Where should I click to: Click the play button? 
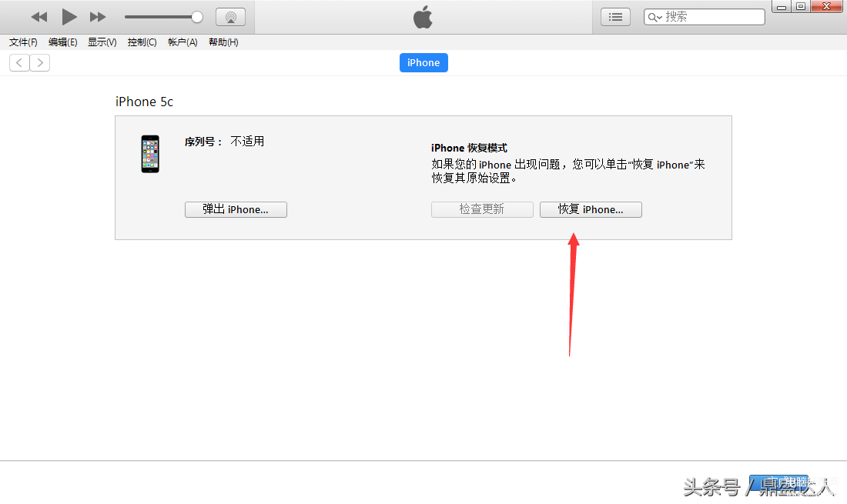click(69, 17)
